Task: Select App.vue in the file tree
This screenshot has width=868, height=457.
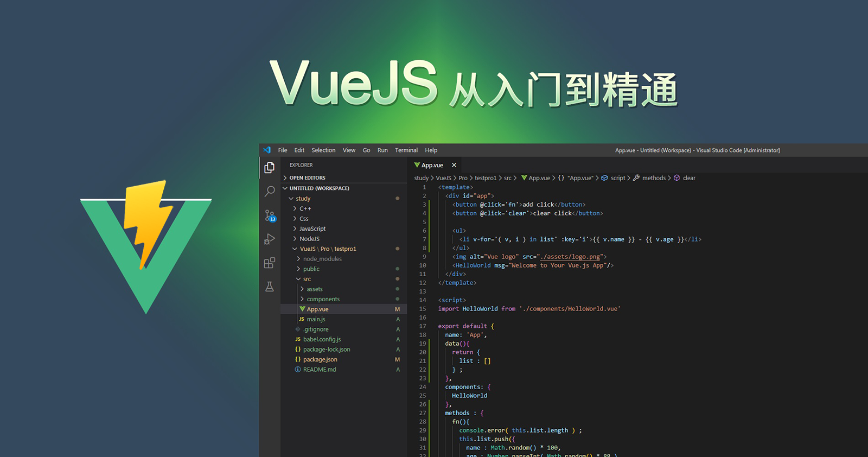Action: 343,309
